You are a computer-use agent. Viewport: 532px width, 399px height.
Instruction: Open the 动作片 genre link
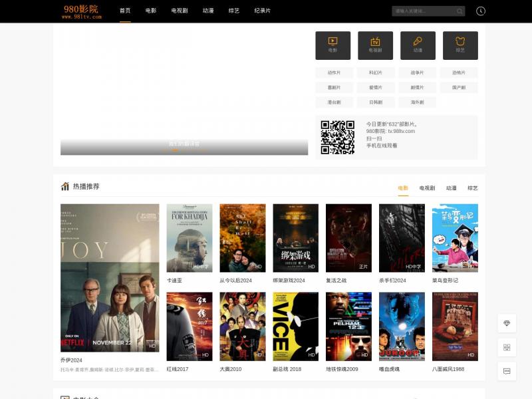[334, 72]
